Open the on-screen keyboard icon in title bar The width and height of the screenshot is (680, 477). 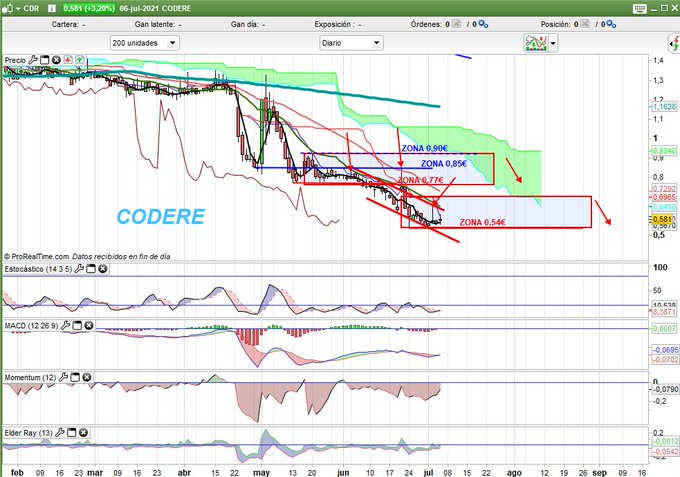[640, 8]
